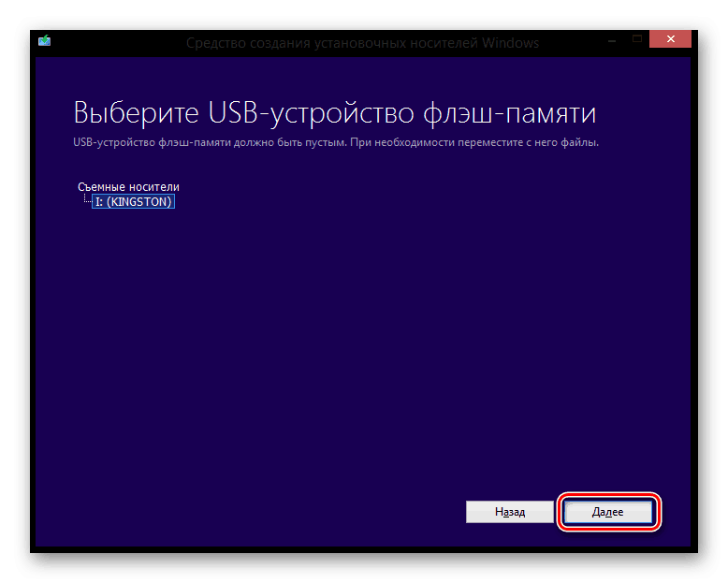Close the Windows media creation window
The image size is (728, 583).
click(x=671, y=38)
